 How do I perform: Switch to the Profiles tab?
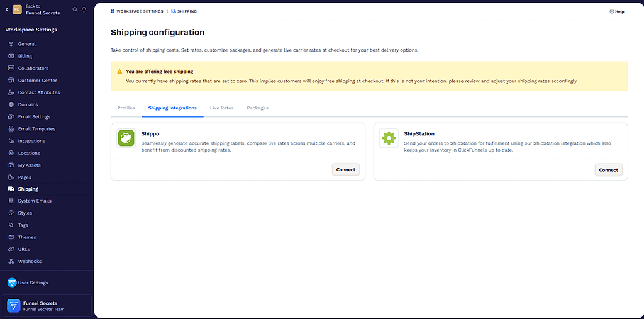(x=126, y=108)
